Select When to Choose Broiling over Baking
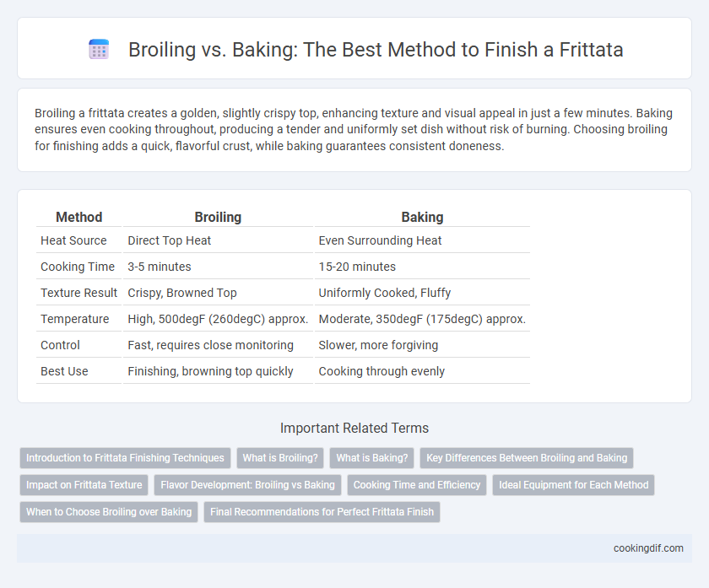 pyautogui.click(x=109, y=512)
